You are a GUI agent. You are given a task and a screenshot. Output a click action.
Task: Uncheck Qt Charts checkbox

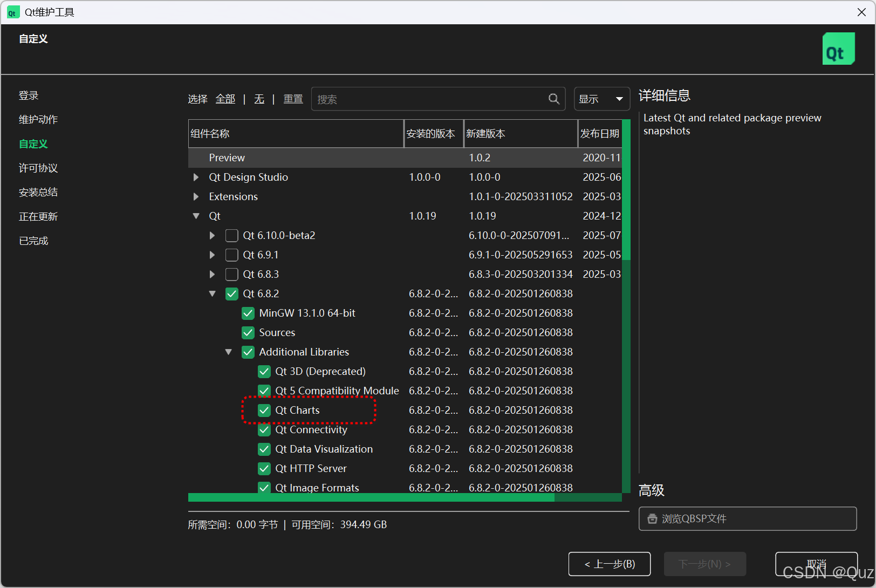coord(264,410)
